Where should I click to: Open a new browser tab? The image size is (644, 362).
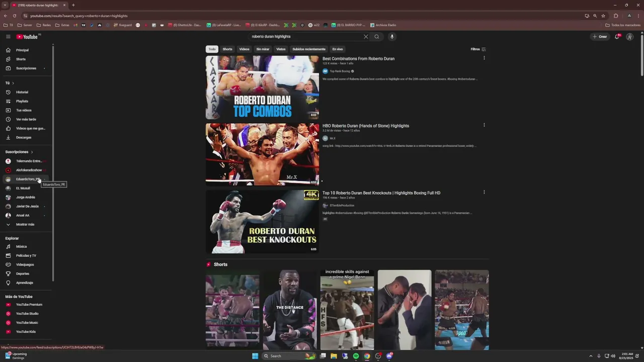[73, 5]
